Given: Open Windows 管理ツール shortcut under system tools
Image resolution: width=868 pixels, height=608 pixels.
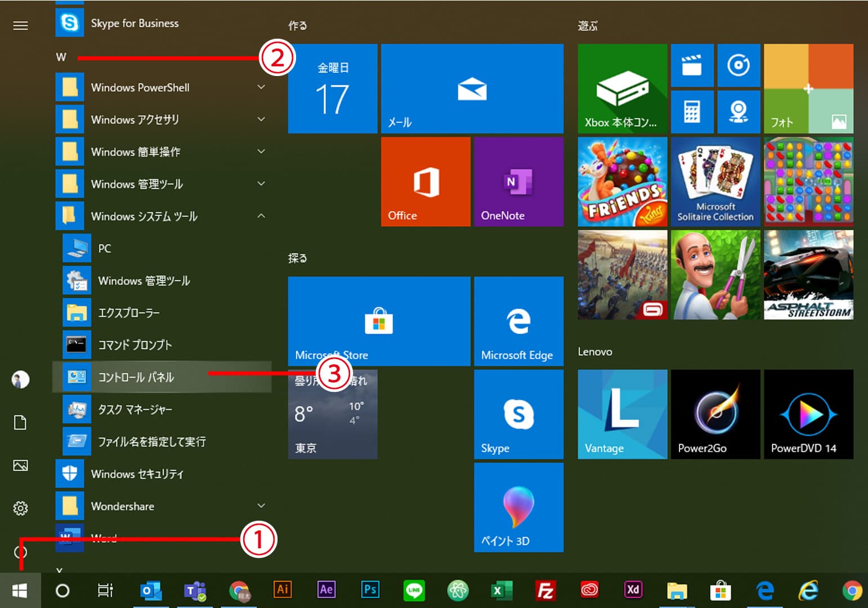Looking at the screenshot, I should pos(162,280).
